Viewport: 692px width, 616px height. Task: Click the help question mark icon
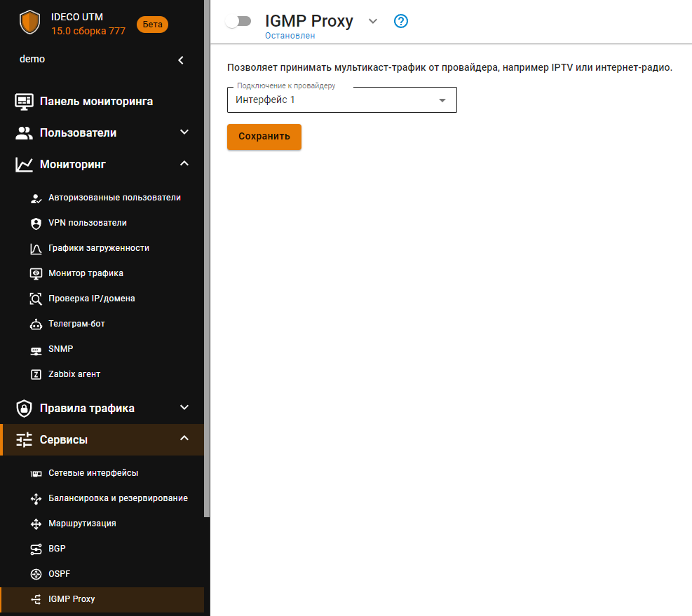[x=401, y=21]
